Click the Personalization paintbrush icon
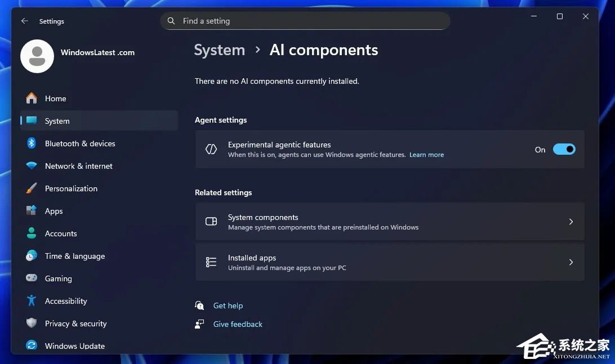 (32, 188)
